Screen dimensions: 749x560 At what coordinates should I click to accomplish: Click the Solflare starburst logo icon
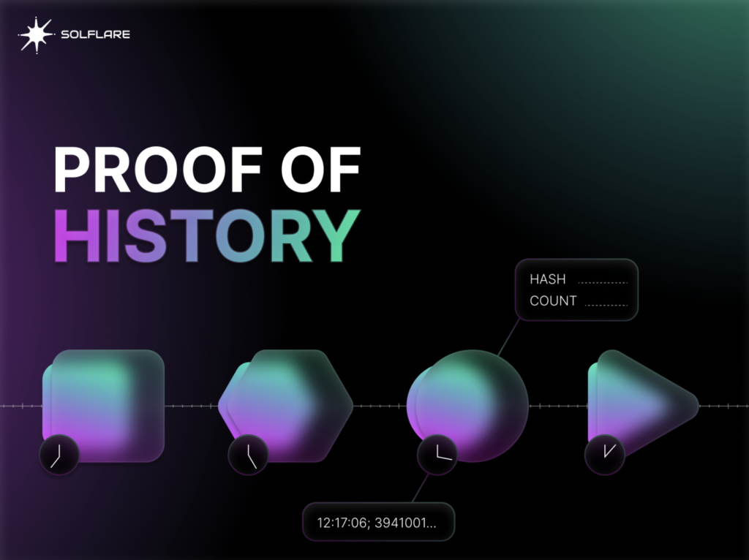pos(36,35)
